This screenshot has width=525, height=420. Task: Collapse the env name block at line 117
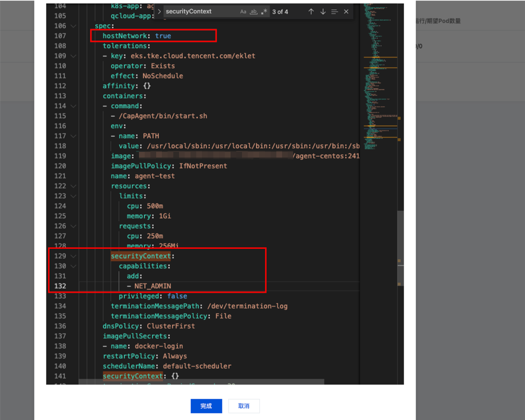[73, 136]
